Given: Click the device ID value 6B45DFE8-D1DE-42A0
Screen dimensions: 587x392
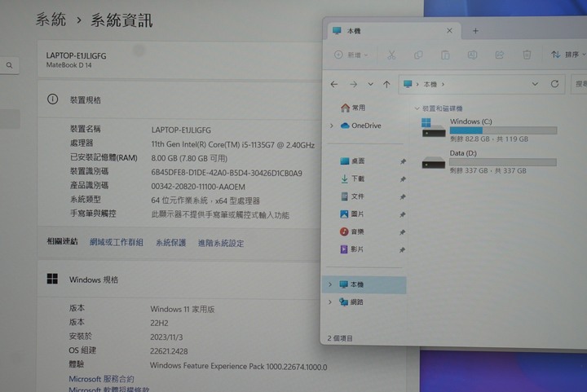Looking at the screenshot, I should tap(227, 173).
